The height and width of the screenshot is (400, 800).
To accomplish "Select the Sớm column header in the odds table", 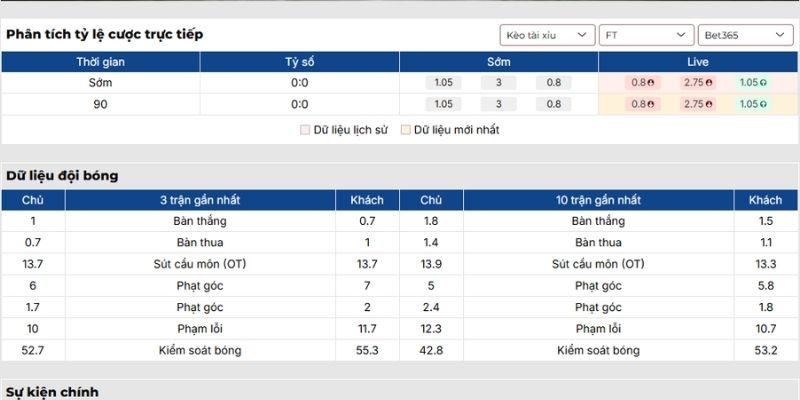I will [x=499, y=62].
